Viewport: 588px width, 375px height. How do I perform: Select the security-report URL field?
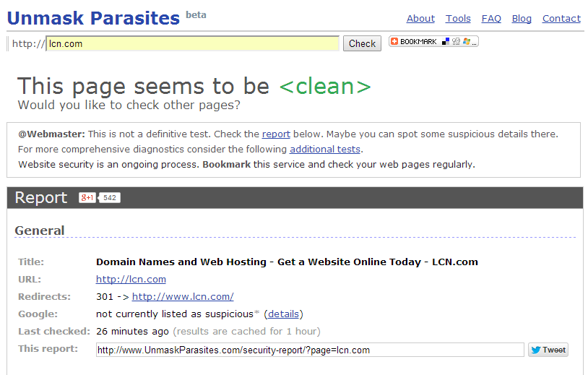(x=310, y=350)
